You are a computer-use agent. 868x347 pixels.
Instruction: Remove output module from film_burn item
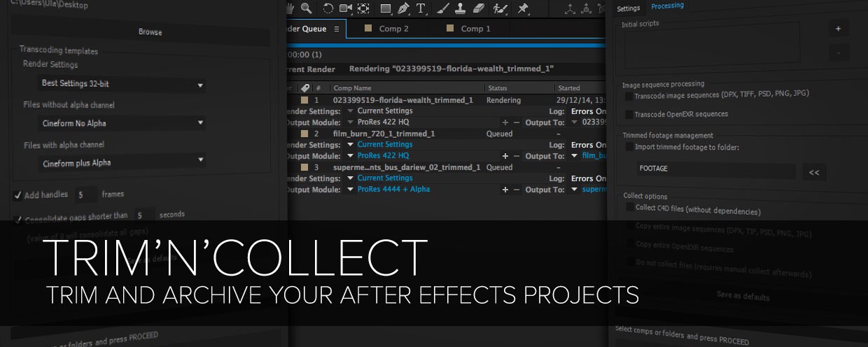click(517, 156)
